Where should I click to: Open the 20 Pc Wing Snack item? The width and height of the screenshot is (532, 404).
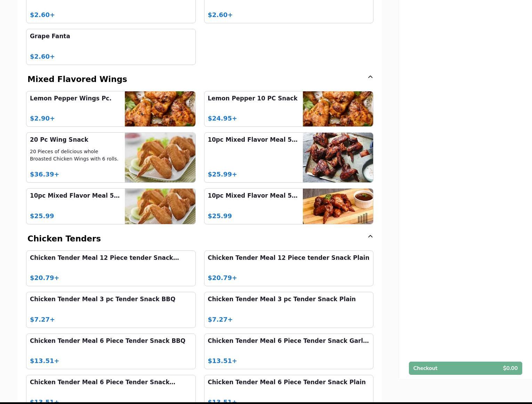(111, 157)
